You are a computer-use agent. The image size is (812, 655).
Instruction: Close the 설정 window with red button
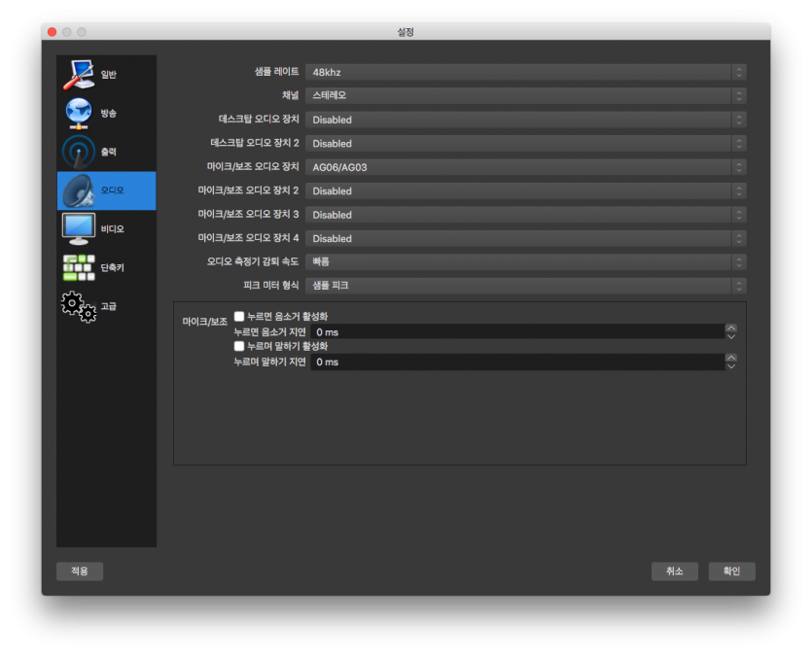click(x=52, y=32)
